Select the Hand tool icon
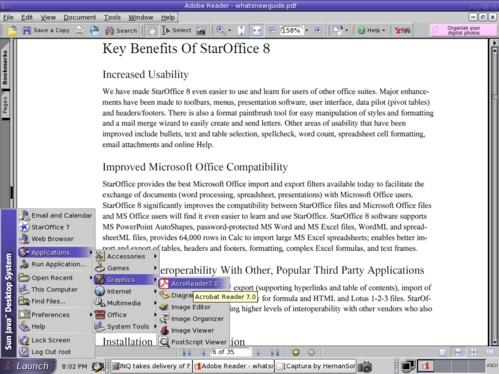This screenshot has height=374, width=499. [x=152, y=31]
